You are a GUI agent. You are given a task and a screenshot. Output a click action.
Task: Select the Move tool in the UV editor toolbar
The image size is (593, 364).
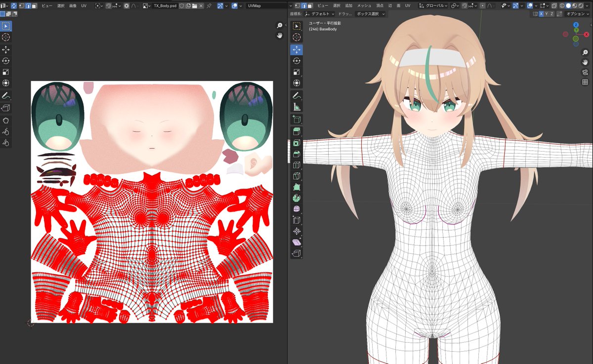tap(6, 50)
